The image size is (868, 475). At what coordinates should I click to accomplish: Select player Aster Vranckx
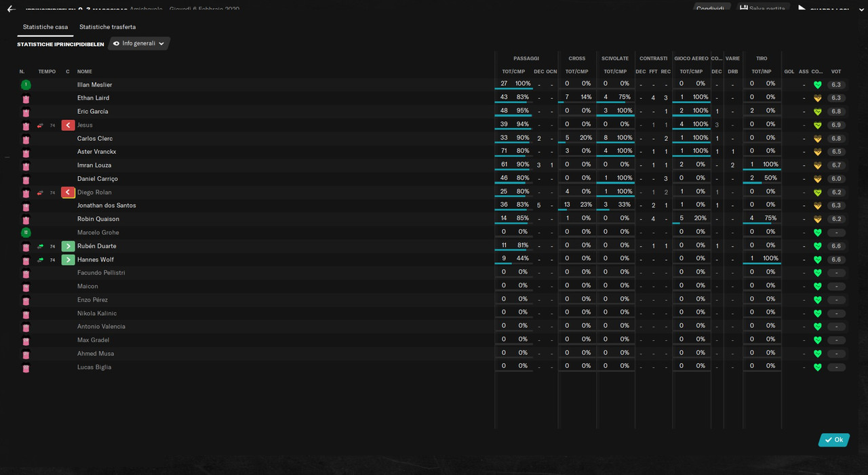click(x=97, y=152)
